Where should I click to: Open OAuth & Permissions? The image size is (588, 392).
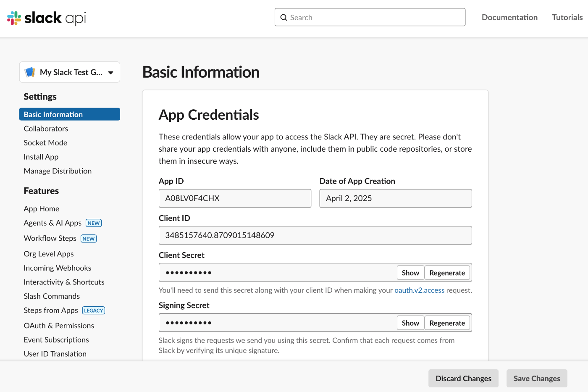coord(59,326)
